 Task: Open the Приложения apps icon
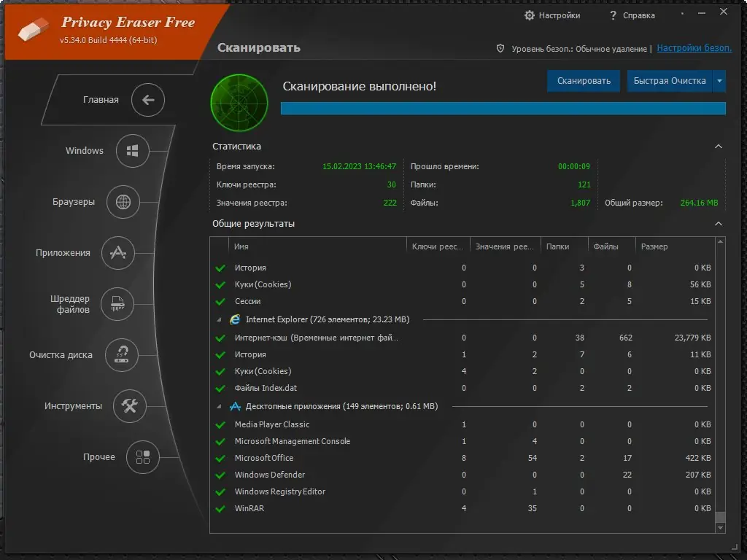click(x=118, y=253)
